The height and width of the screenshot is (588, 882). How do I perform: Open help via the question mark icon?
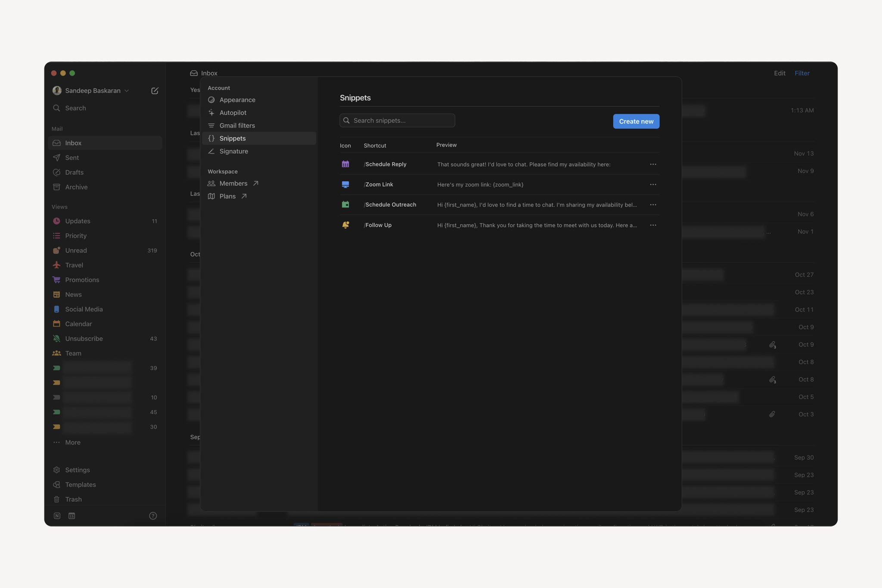click(x=153, y=515)
